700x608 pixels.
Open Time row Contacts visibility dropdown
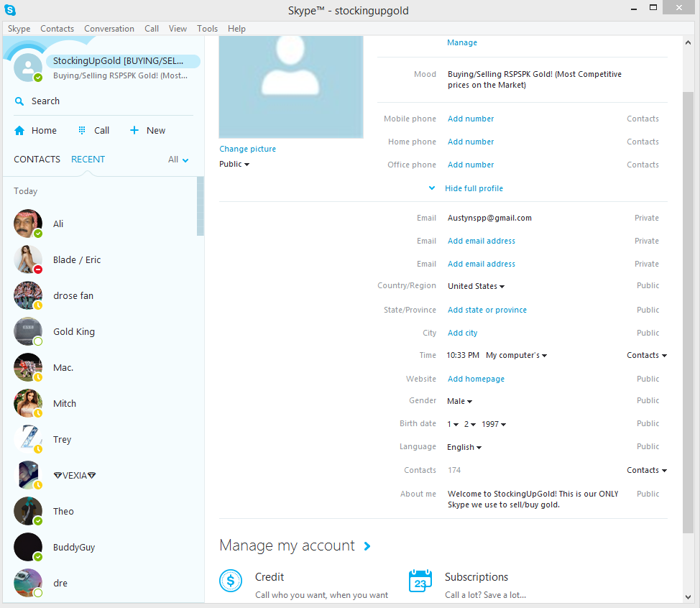[646, 355]
